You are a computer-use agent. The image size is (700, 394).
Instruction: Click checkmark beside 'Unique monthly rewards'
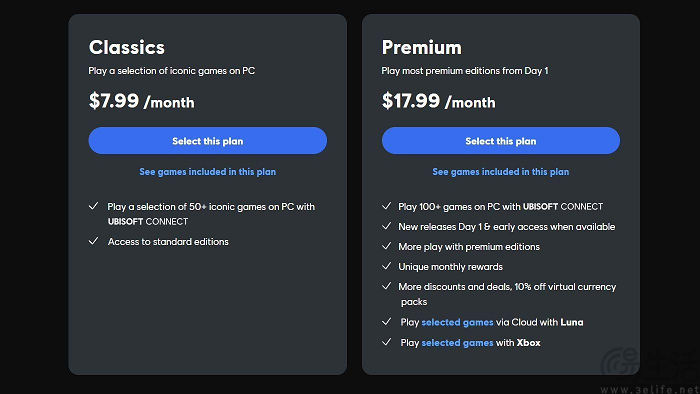coord(387,266)
